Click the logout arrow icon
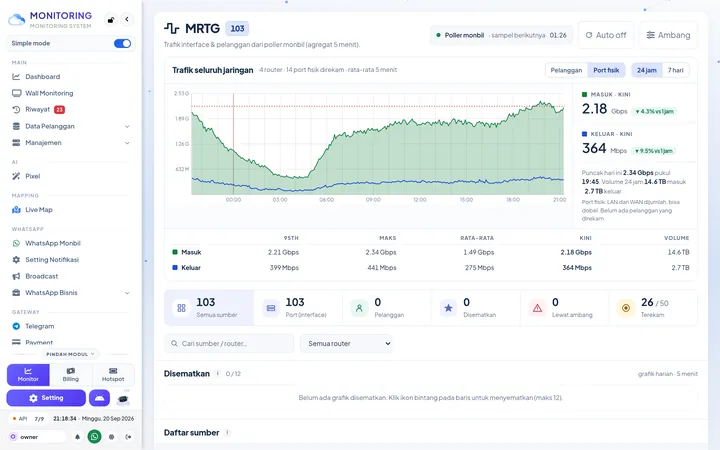The width and height of the screenshot is (720, 450). tap(128, 437)
